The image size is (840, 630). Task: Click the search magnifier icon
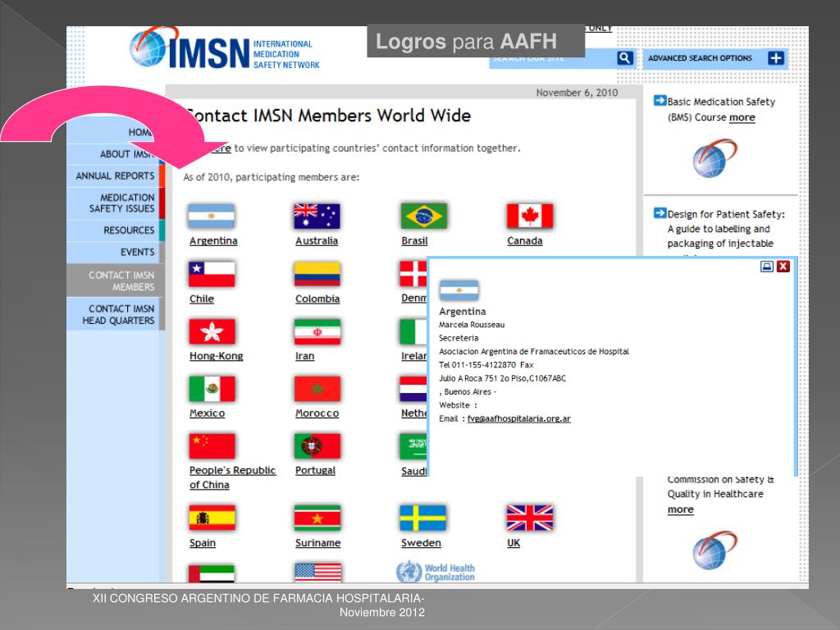pyautogui.click(x=624, y=58)
